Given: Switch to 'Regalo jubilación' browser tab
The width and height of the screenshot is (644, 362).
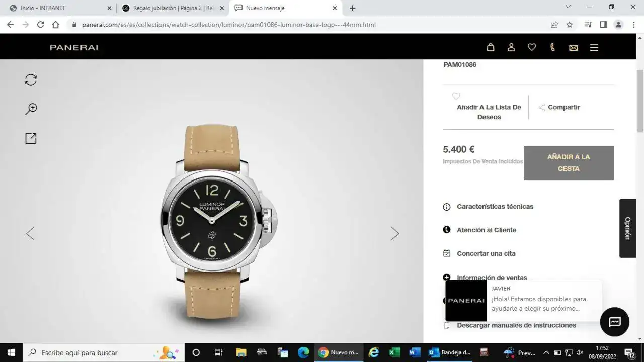Looking at the screenshot, I should point(171,8).
